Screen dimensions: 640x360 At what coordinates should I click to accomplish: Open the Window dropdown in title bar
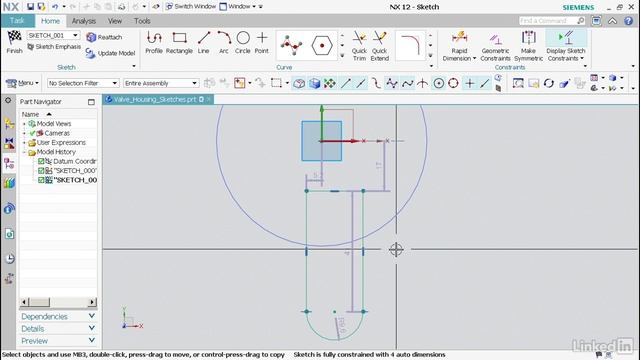[238, 7]
